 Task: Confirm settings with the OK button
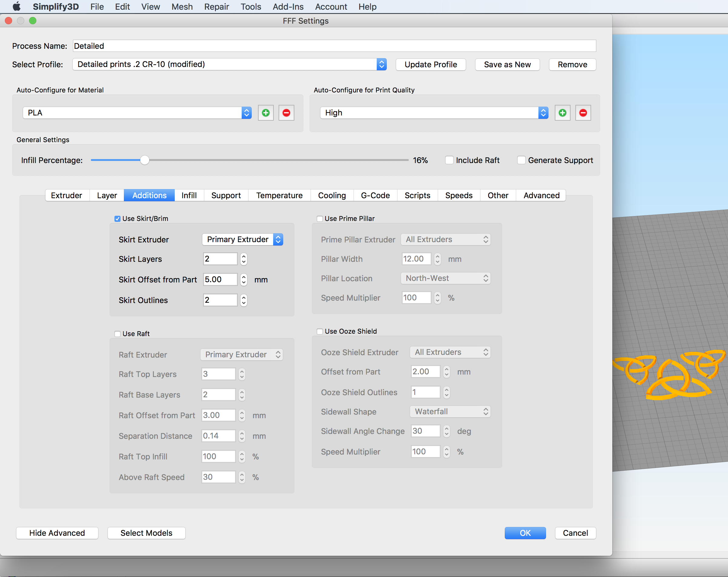(x=525, y=533)
